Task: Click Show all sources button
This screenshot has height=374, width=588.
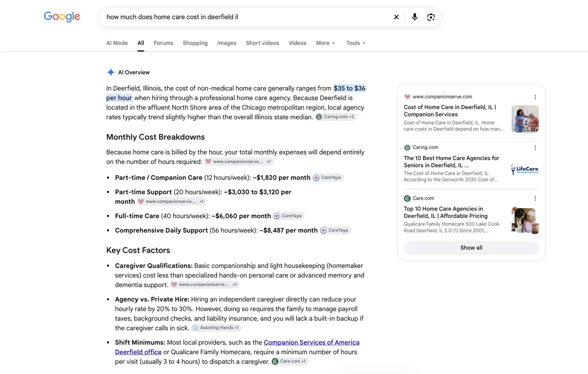Action: [471, 248]
